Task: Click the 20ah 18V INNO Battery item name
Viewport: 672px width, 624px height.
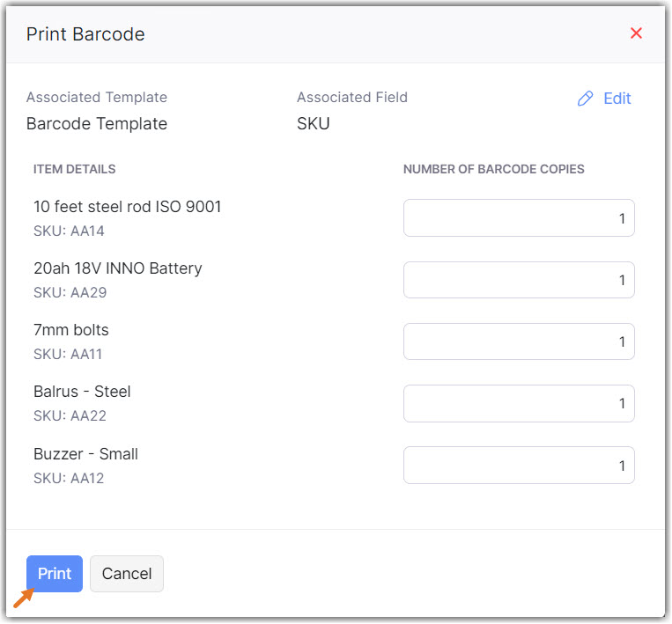Action: (117, 268)
